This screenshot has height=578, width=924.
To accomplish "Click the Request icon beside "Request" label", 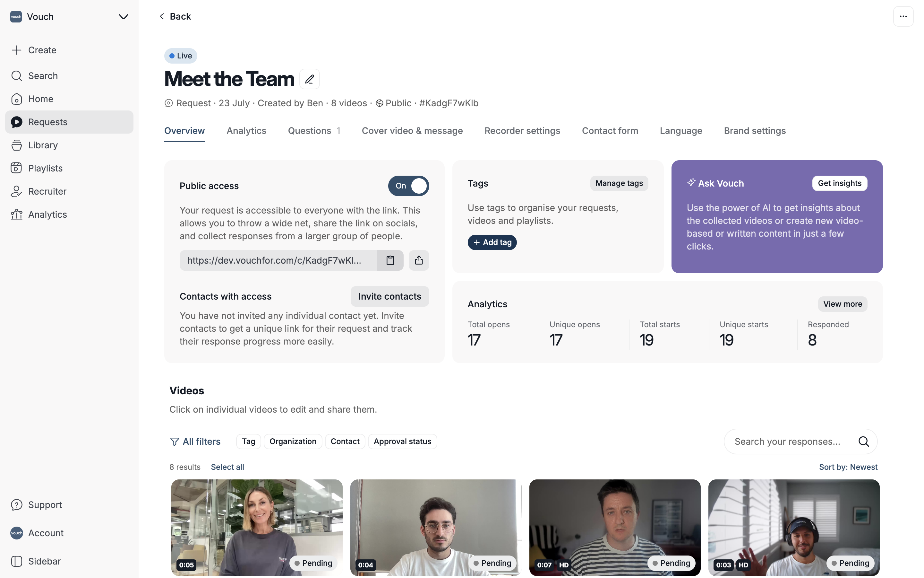I will [x=168, y=103].
